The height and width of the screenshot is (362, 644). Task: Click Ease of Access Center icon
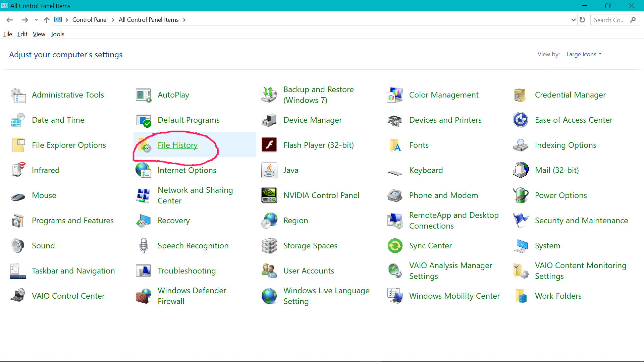click(521, 120)
